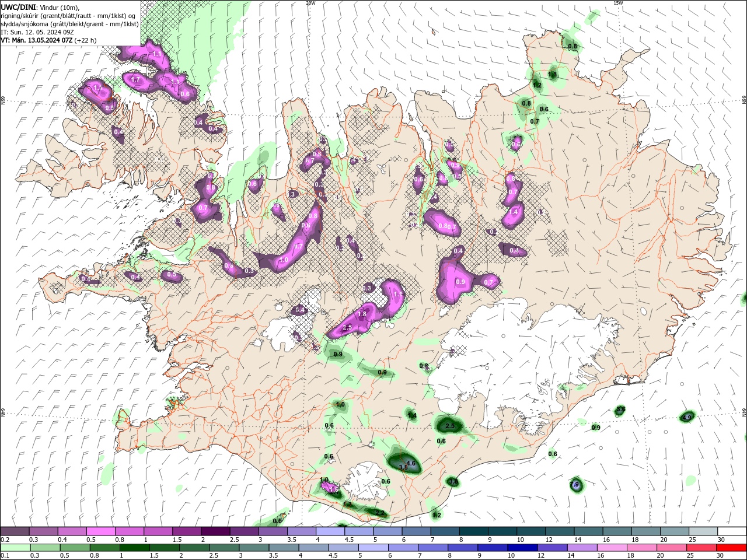Select the light purple rain-scale swatch labeled 14
This screenshot has height=560, width=747.
point(583,548)
